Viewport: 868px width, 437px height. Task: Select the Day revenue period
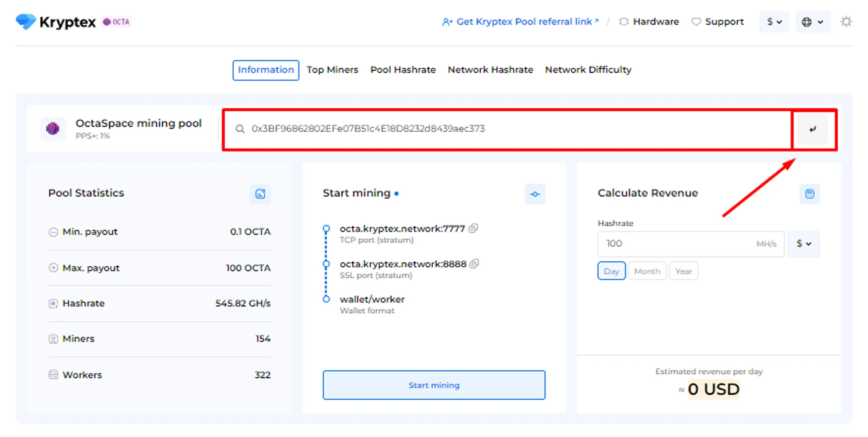(611, 271)
